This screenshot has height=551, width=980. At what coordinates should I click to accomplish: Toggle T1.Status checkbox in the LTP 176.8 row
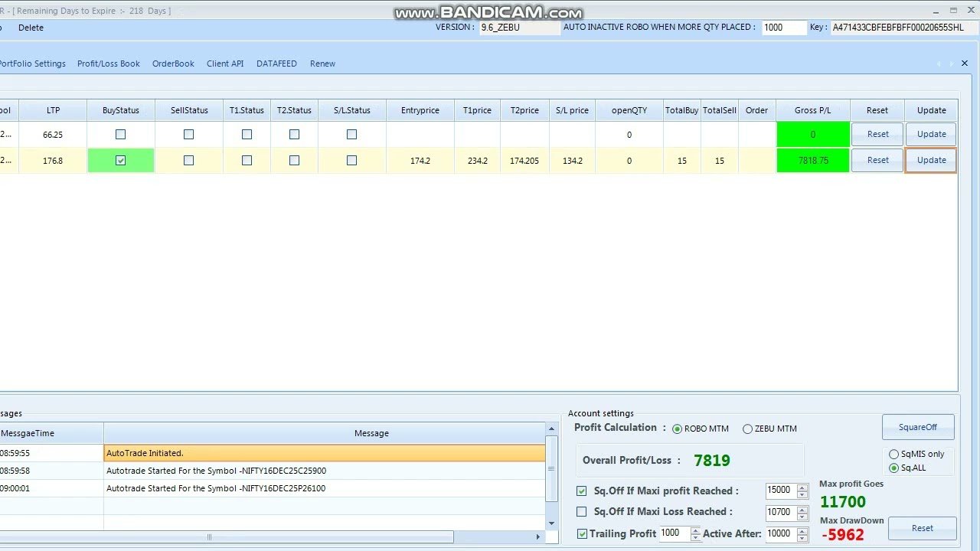coord(247,161)
